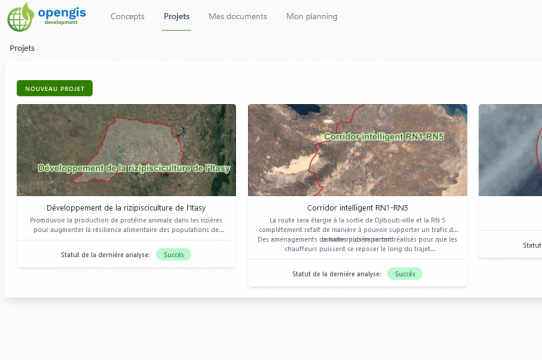
Task: Go to Mes documents tab
Action: tap(237, 17)
